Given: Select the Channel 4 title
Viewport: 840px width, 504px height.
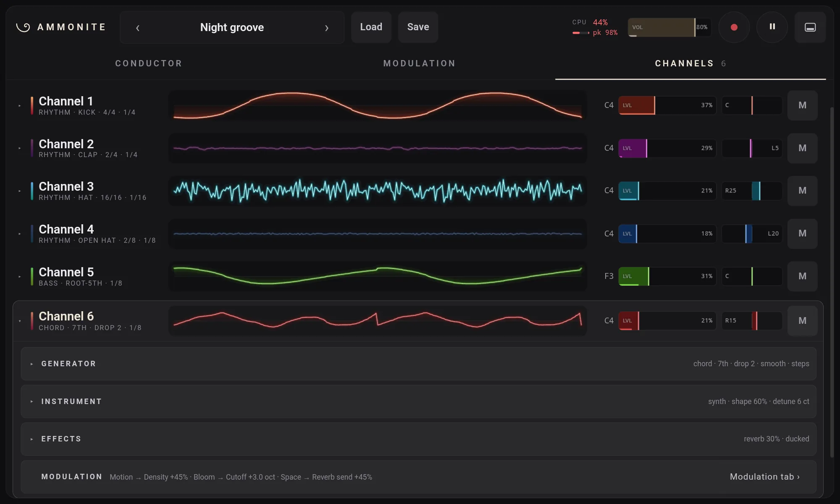Looking at the screenshot, I should coord(66,229).
